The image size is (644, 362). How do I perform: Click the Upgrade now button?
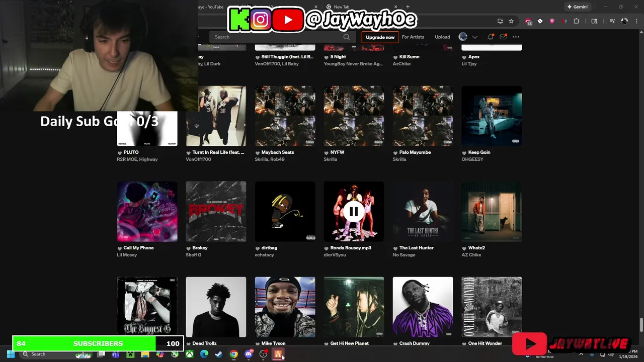point(380,37)
